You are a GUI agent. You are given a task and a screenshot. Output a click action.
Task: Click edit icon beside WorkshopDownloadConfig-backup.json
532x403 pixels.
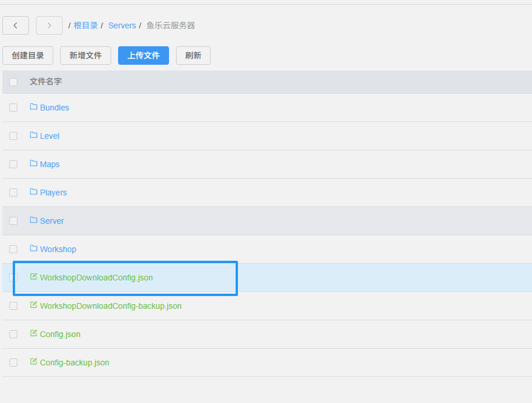[x=34, y=305]
